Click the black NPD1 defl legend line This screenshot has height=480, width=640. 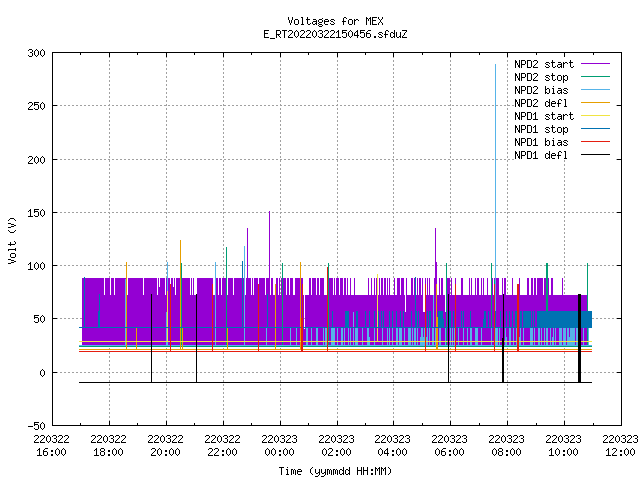click(596, 155)
